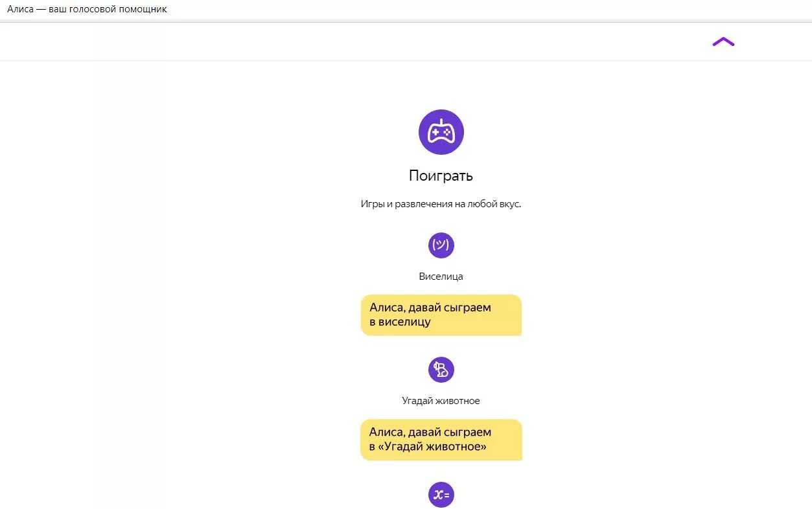
Task: Click the Виселица label
Action: click(x=441, y=277)
